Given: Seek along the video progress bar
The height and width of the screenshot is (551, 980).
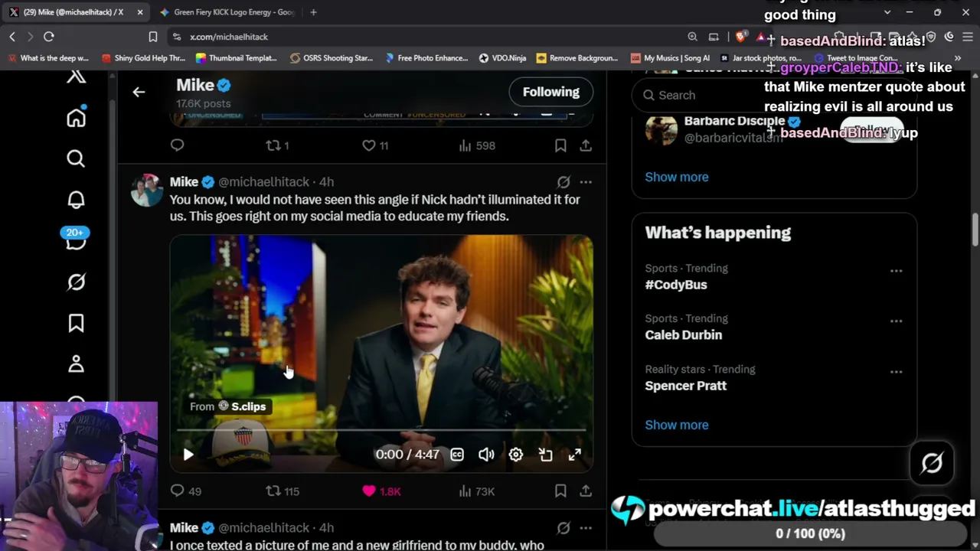Looking at the screenshot, I should 381,430.
